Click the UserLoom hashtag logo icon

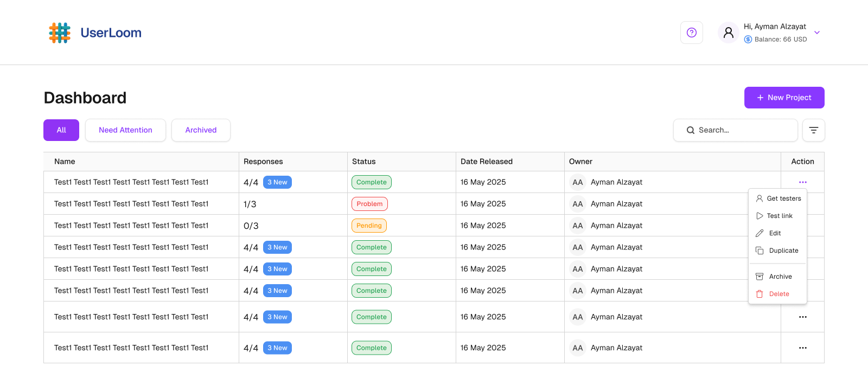[x=60, y=33]
